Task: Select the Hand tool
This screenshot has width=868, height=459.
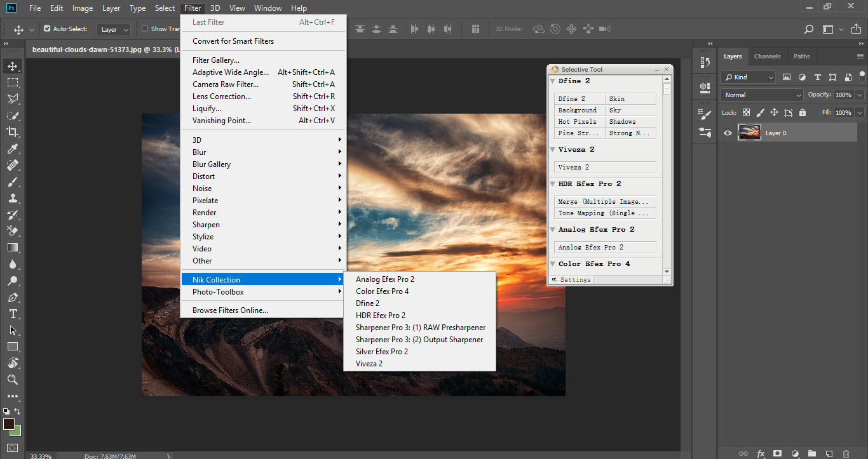Action: click(x=13, y=363)
